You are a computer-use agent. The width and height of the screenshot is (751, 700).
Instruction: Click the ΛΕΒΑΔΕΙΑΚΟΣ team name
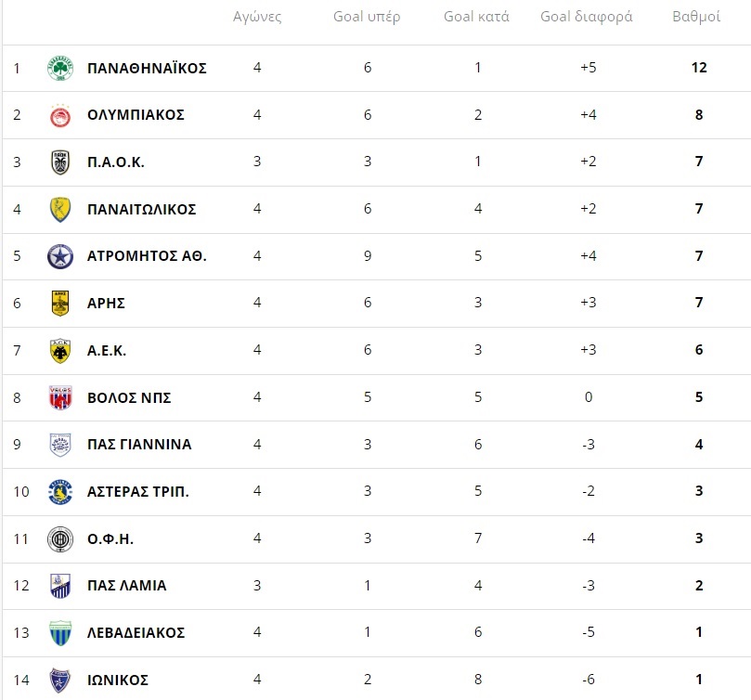pos(136,633)
